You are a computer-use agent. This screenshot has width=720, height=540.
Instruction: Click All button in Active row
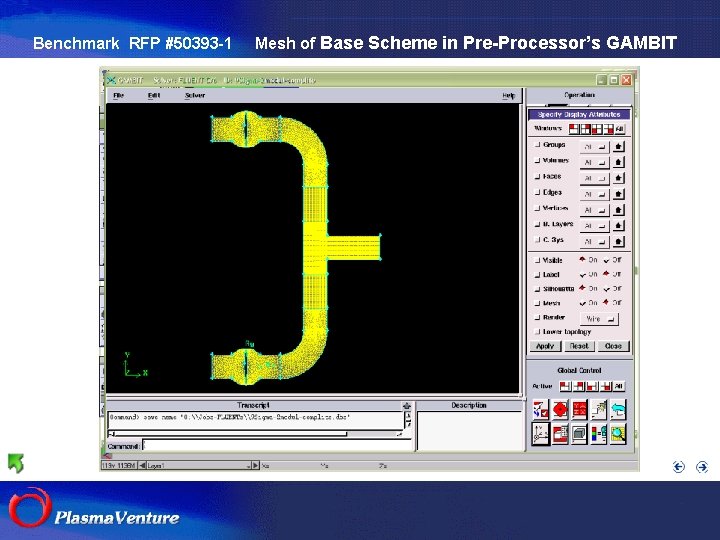tap(619, 386)
